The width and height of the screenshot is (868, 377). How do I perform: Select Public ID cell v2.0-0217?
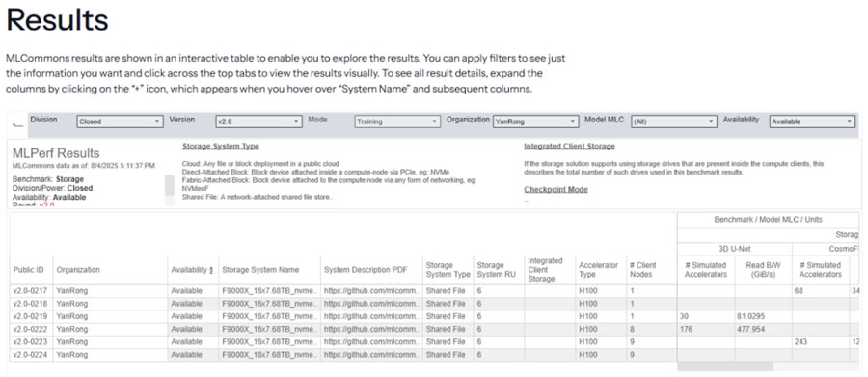29,291
